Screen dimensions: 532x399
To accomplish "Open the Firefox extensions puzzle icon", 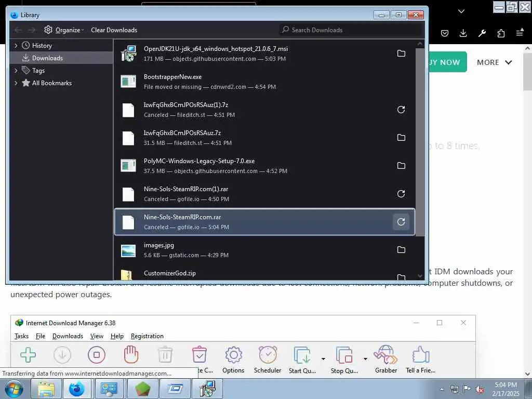I will [501, 33].
